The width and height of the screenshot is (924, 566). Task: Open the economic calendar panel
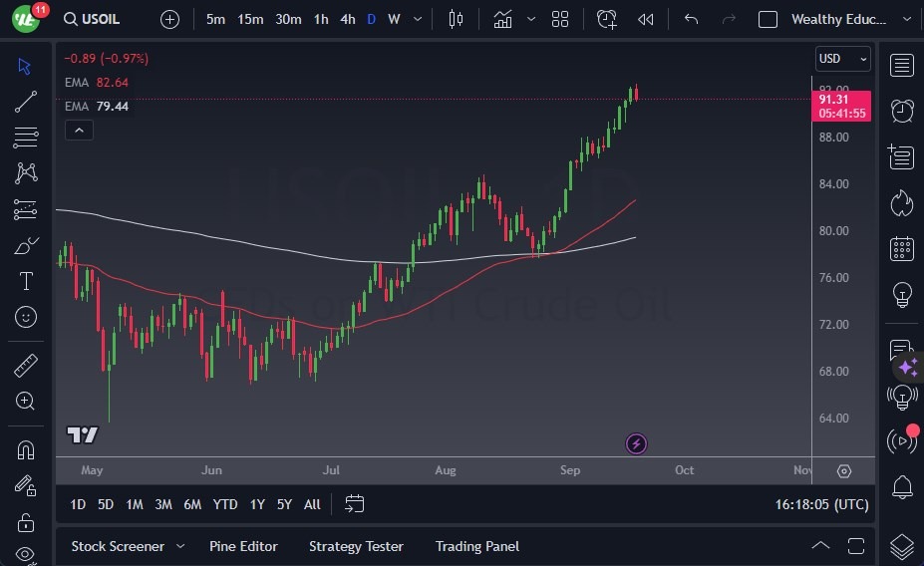tap(902, 248)
